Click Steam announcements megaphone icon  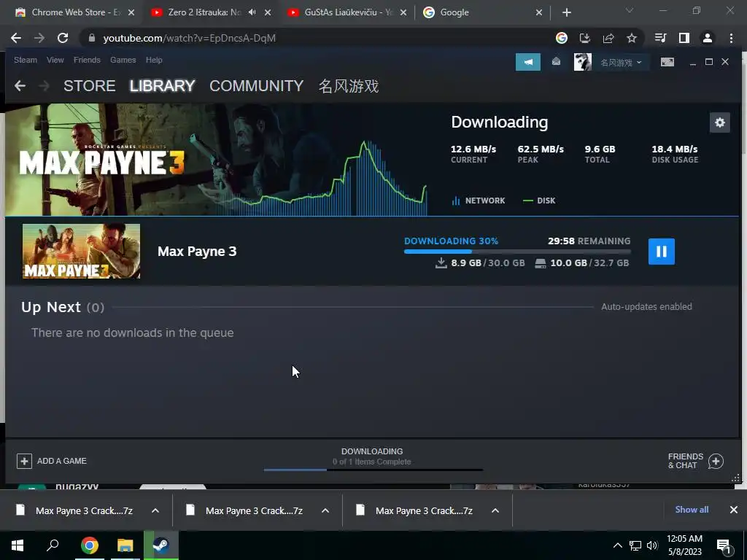(x=528, y=62)
